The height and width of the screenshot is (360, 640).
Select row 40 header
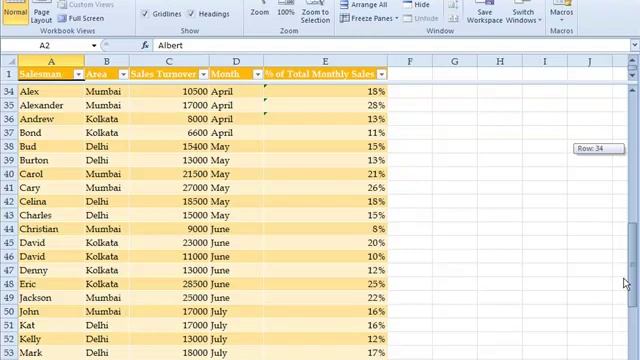click(9, 174)
